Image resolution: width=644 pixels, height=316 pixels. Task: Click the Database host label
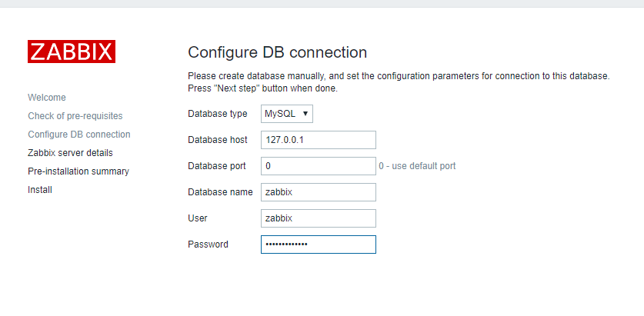point(218,140)
